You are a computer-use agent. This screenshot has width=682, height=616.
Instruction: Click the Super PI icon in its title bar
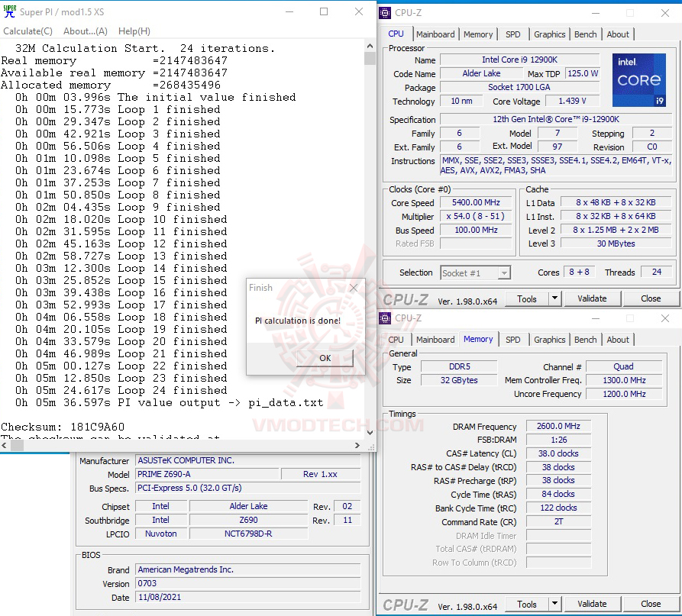[x=11, y=12]
